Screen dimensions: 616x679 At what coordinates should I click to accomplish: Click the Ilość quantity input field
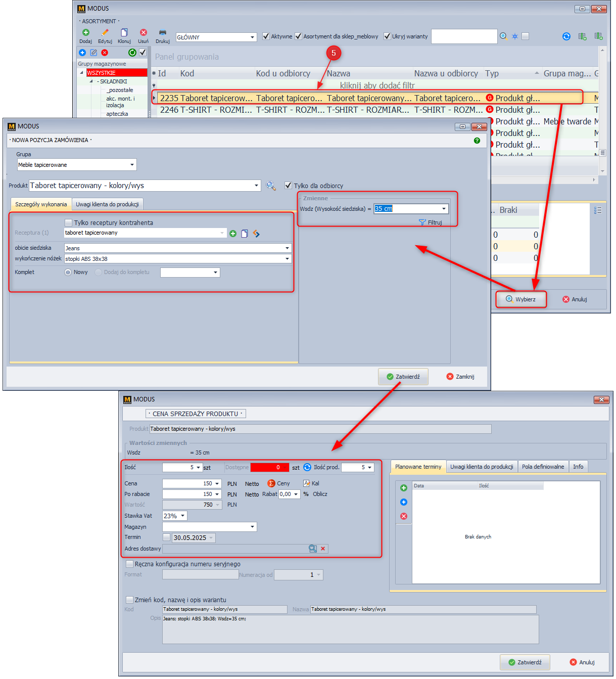(x=182, y=467)
